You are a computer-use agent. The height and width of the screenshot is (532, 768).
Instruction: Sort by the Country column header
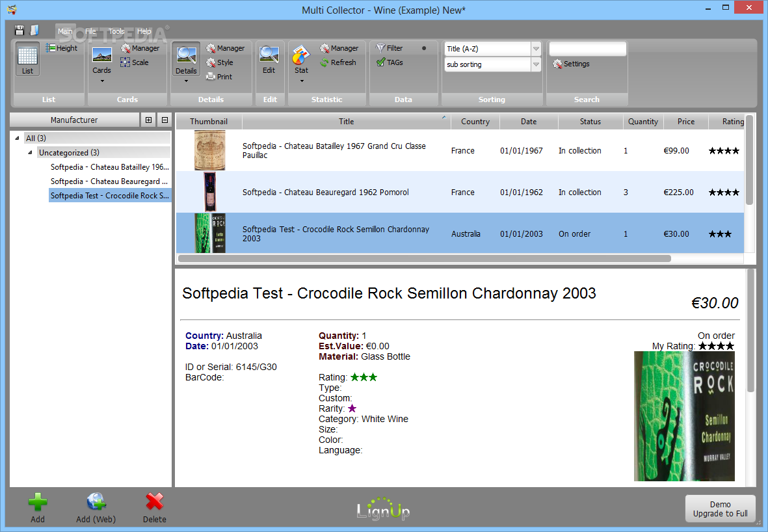point(475,122)
